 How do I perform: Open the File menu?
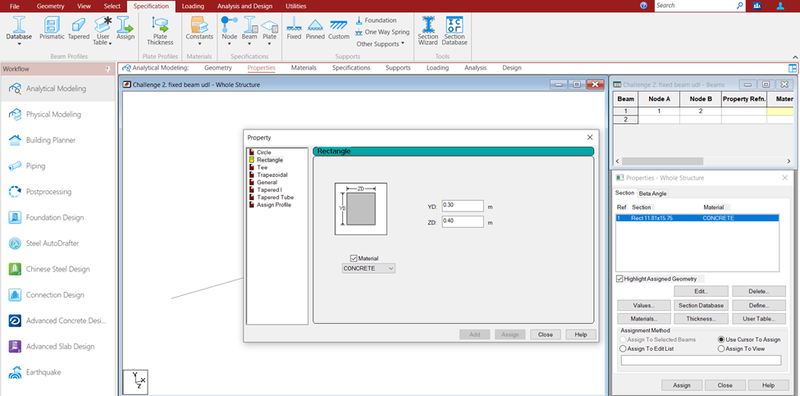[x=14, y=6]
